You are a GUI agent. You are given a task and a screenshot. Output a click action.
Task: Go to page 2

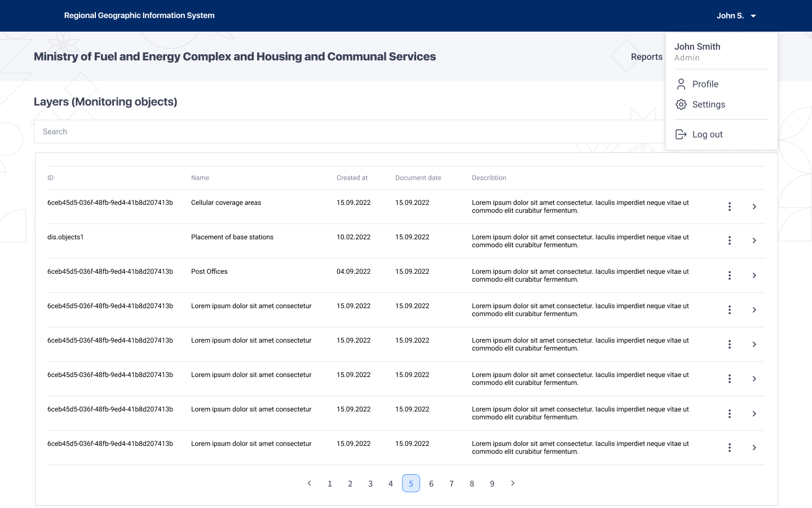click(350, 483)
